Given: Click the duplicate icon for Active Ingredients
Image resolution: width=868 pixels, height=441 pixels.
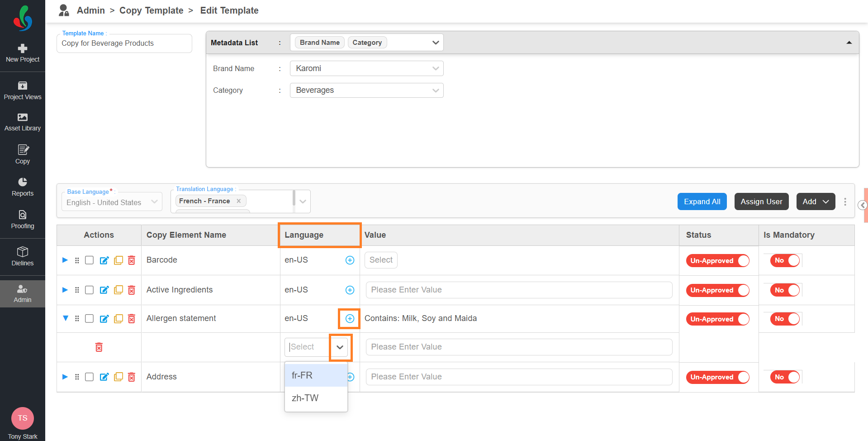Looking at the screenshot, I should click(x=118, y=290).
